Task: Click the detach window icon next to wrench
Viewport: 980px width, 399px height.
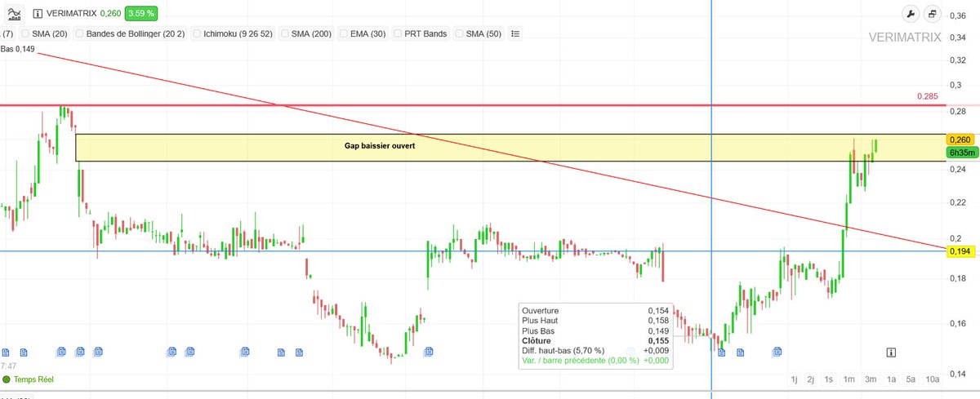Action: click(933, 14)
